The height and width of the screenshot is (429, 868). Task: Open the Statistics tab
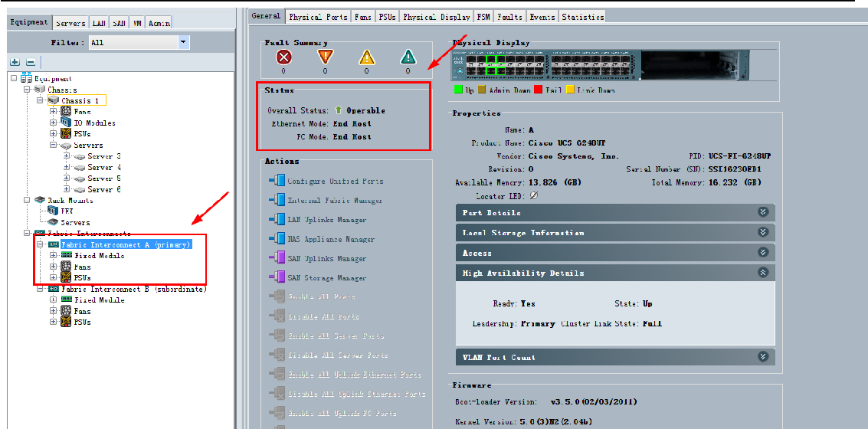pos(582,17)
